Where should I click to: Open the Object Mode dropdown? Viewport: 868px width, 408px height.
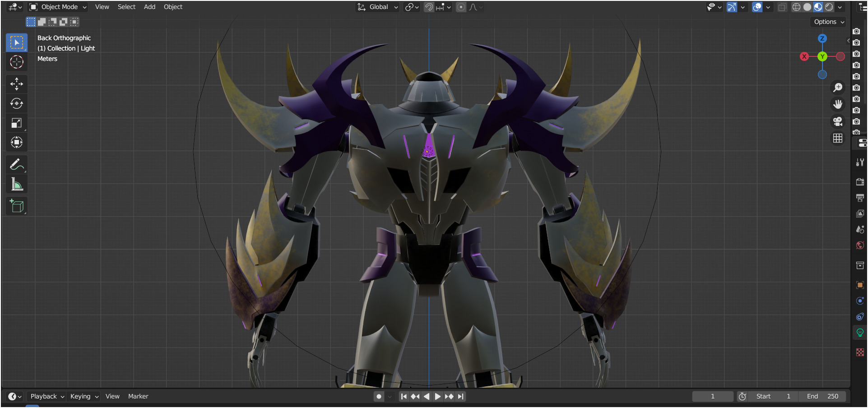58,7
